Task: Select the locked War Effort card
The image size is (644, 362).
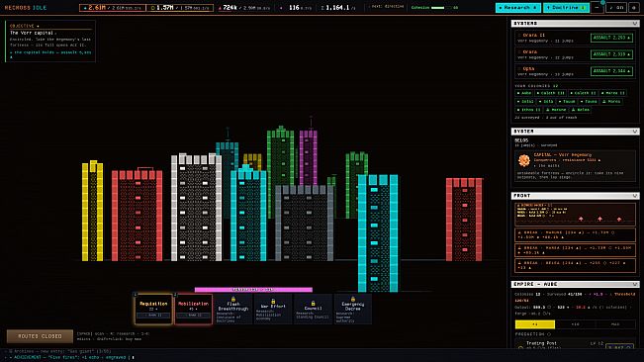Action: 273,309
